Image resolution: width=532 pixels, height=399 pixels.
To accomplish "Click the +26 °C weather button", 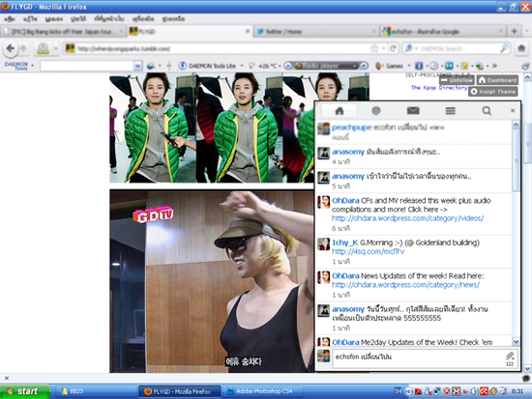I will pos(263,66).
